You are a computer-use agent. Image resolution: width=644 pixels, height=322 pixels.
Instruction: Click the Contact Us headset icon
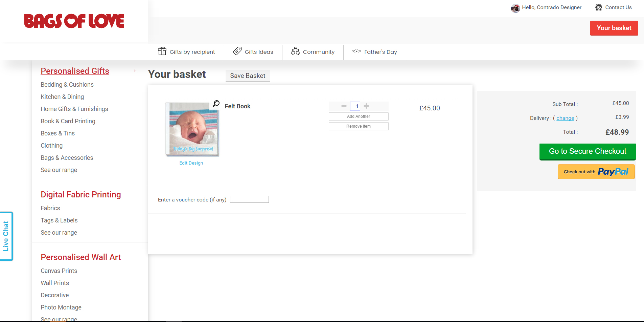click(599, 7)
